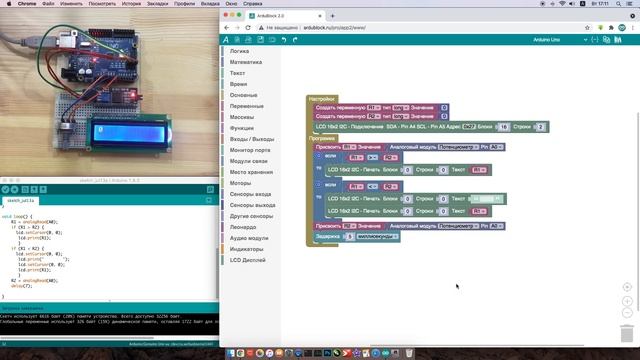This screenshot has width=640, height=360.
Task: Open the LCD Дисплей block category
Action: point(247,260)
